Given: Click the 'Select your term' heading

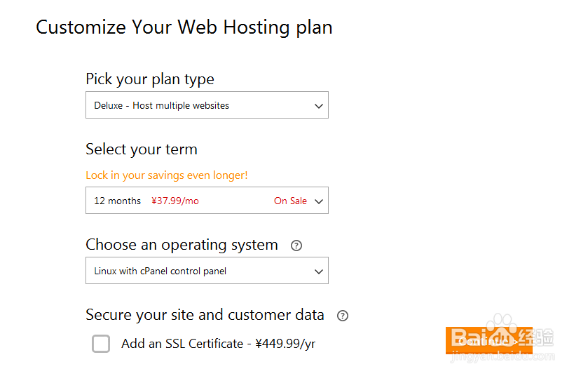Looking at the screenshot, I should click(x=142, y=149).
